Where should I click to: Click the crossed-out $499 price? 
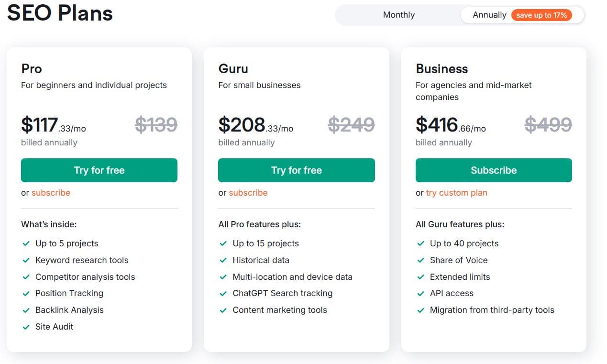[549, 125]
